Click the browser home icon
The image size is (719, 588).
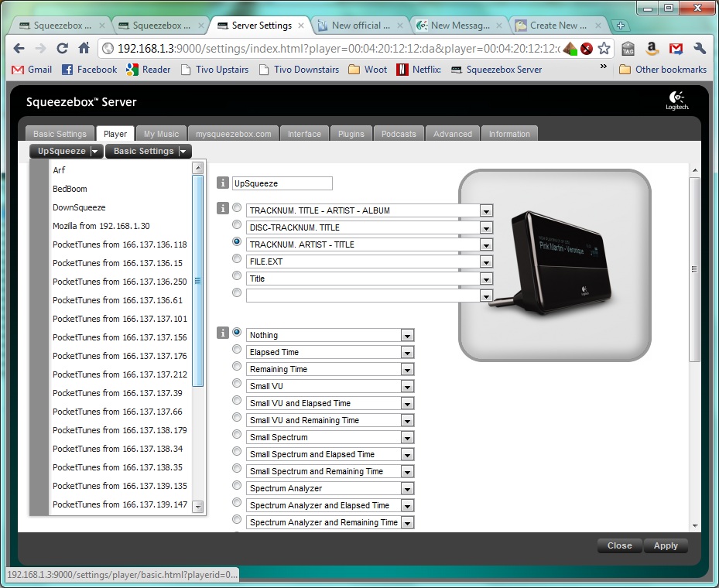coord(84,48)
